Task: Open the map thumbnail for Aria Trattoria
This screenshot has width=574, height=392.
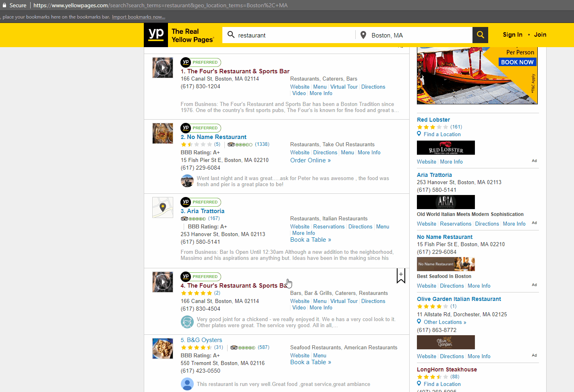Action: coord(162,207)
